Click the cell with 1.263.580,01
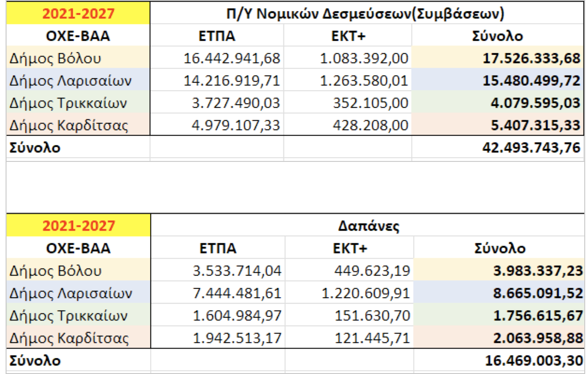Image resolution: width=588 pixels, height=374 pixels. 364,81
